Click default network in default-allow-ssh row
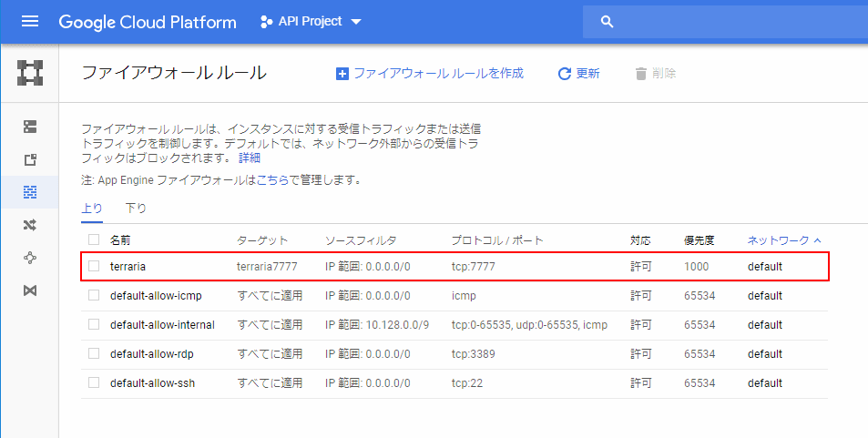 click(x=765, y=383)
